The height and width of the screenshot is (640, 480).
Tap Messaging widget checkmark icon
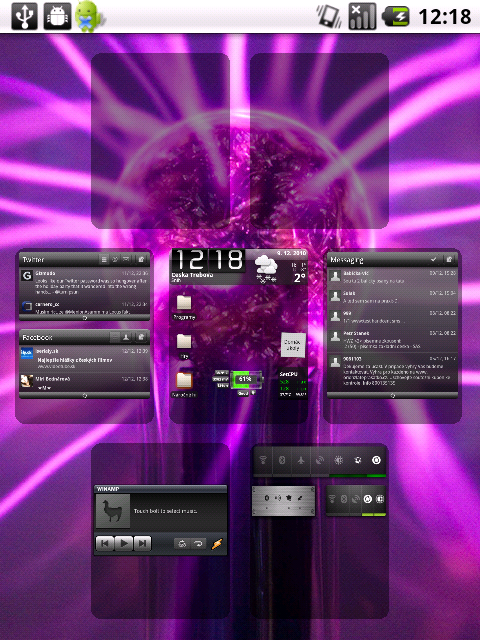coord(433,259)
